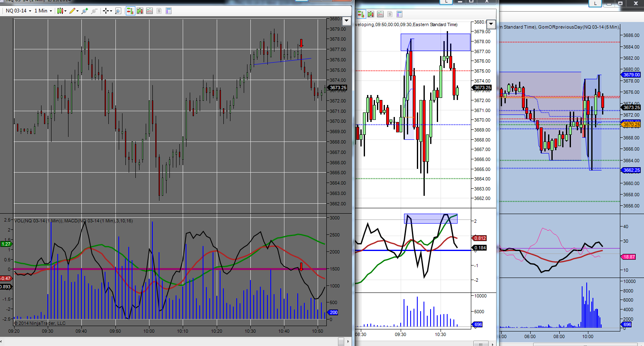644x346 pixels.
Task: Click the zoom in magnifier icon
Action: 85,11
